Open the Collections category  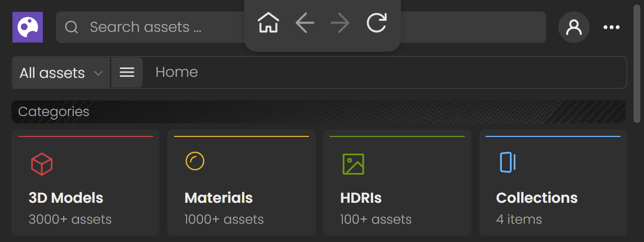(553, 183)
